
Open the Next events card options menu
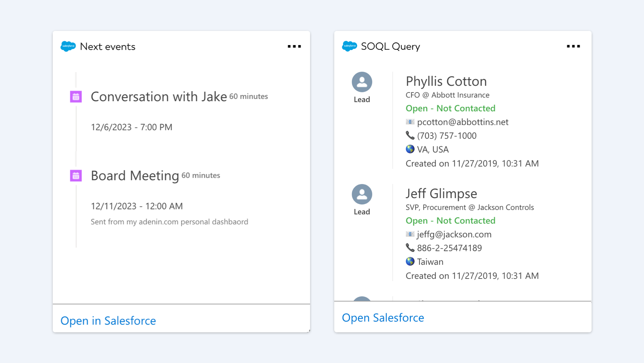(x=294, y=46)
